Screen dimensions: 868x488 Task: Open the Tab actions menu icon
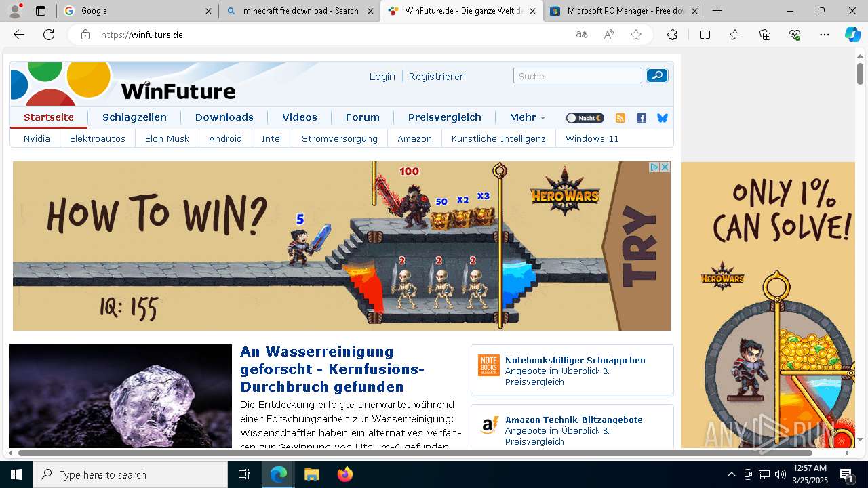pos(41,11)
